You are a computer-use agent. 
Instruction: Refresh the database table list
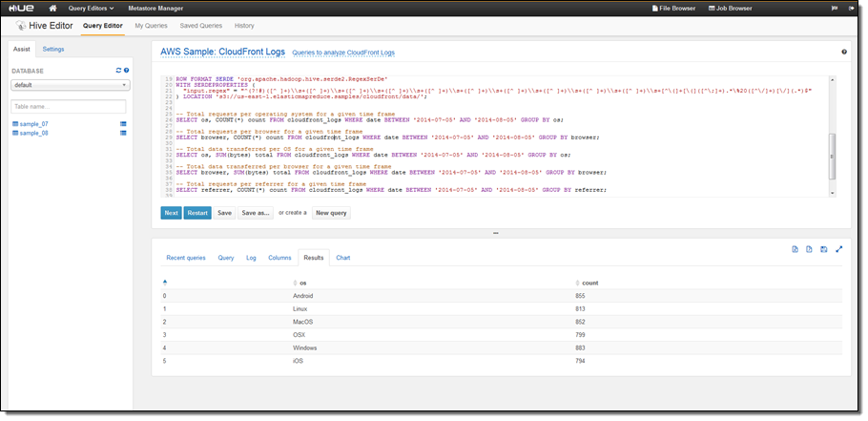coord(118,71)
